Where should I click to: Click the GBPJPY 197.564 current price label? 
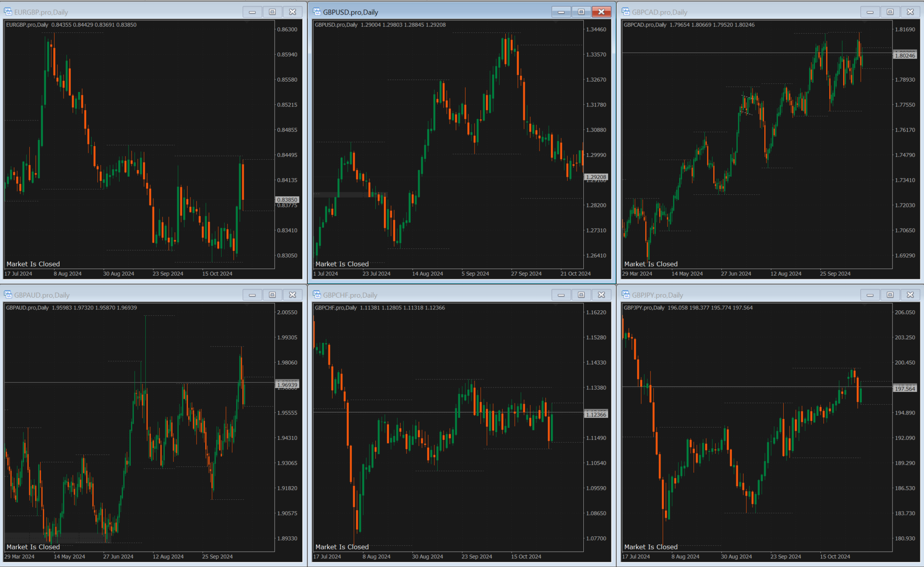pos(905,389)
